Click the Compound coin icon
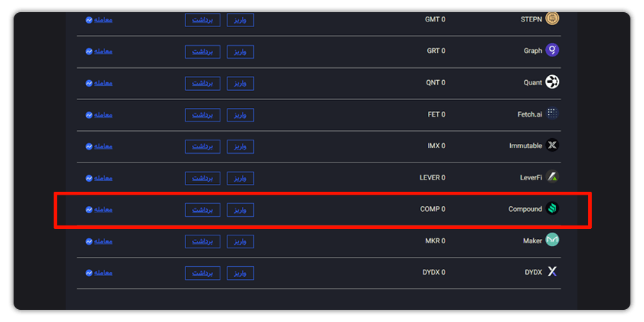This screenshot has width=644, height=322. point(552,208)
